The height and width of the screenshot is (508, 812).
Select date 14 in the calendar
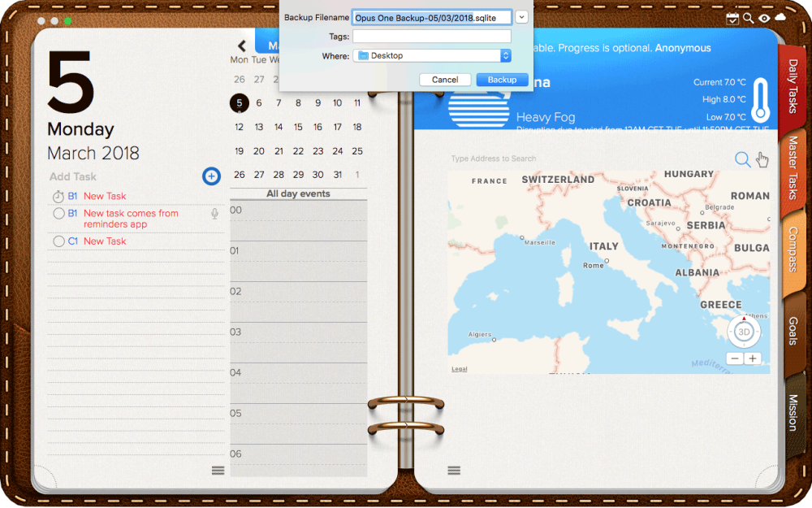tap(279, 127)
